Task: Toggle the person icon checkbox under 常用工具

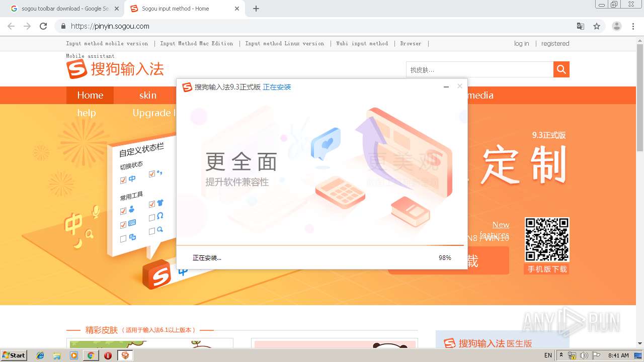Action: click(123, 211)
